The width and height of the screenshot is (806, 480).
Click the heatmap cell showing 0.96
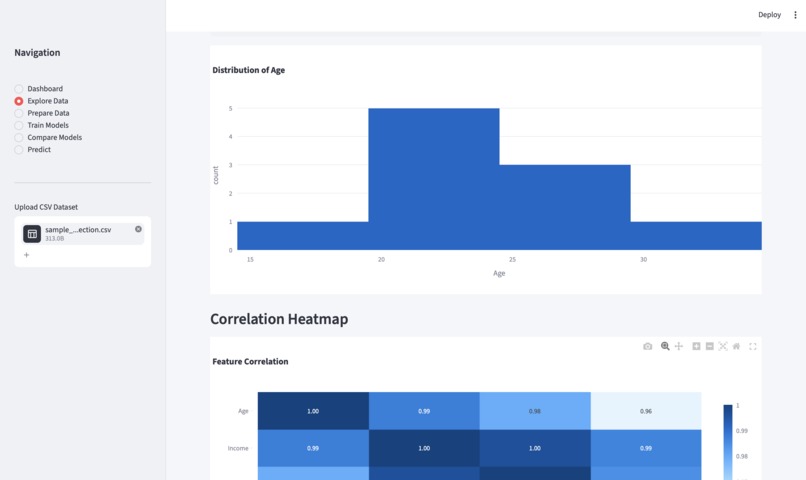click(646, 411)
